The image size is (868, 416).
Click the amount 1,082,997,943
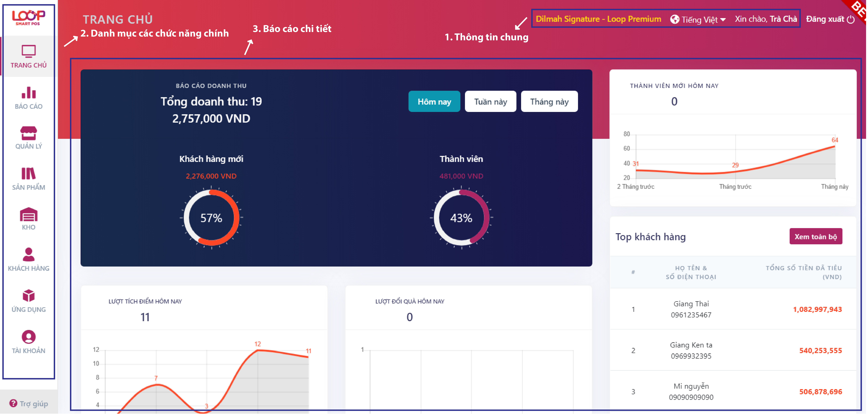(x=817, y=309)
